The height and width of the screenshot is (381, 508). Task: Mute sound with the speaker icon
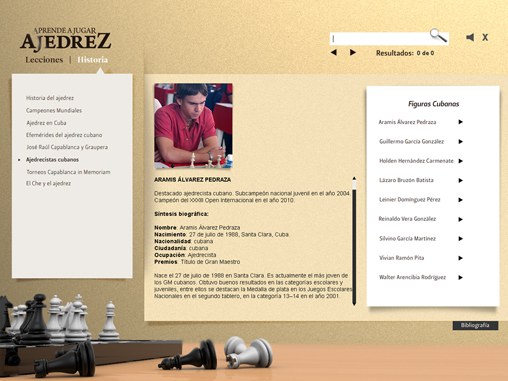point(470,37)
